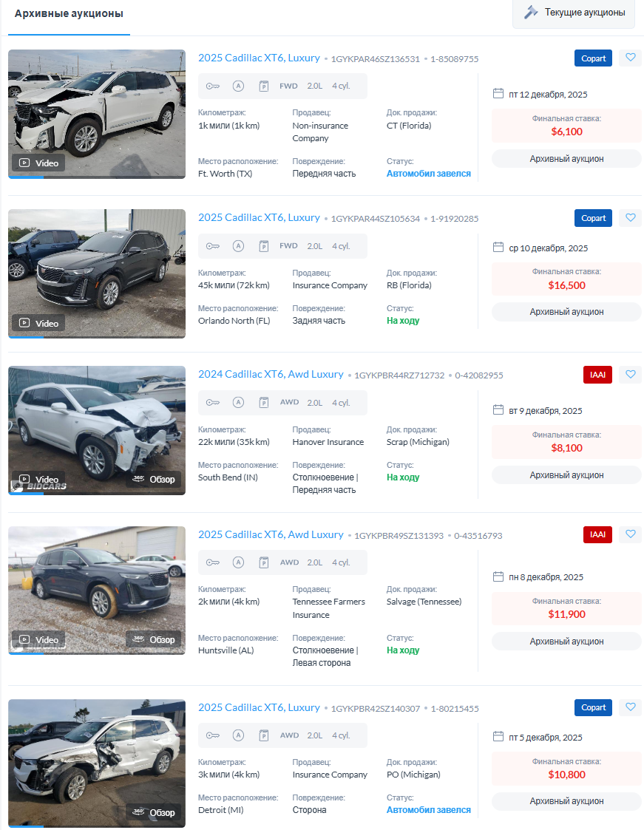Switch to the Архивные аукционы tab
644x830 pixels.
coord(69,14)
